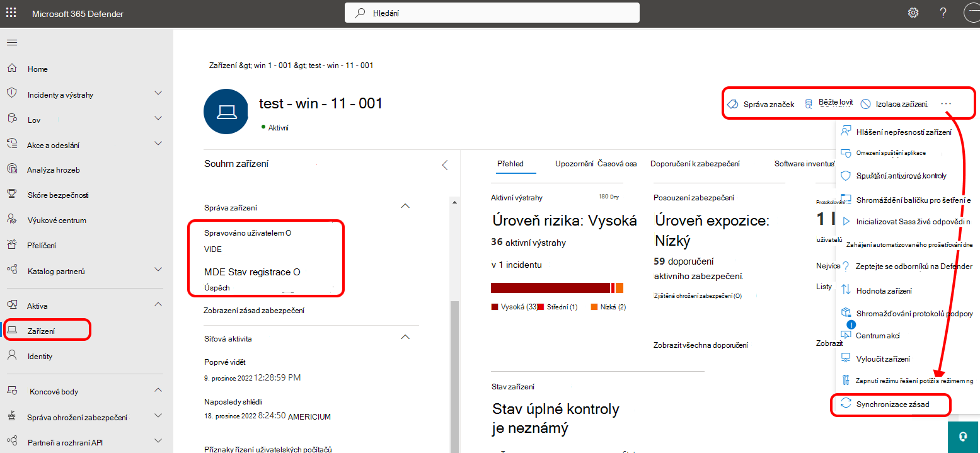Collapse the Koncové body section chevron
Screen dimensions: 980x453
click(158, 391)
